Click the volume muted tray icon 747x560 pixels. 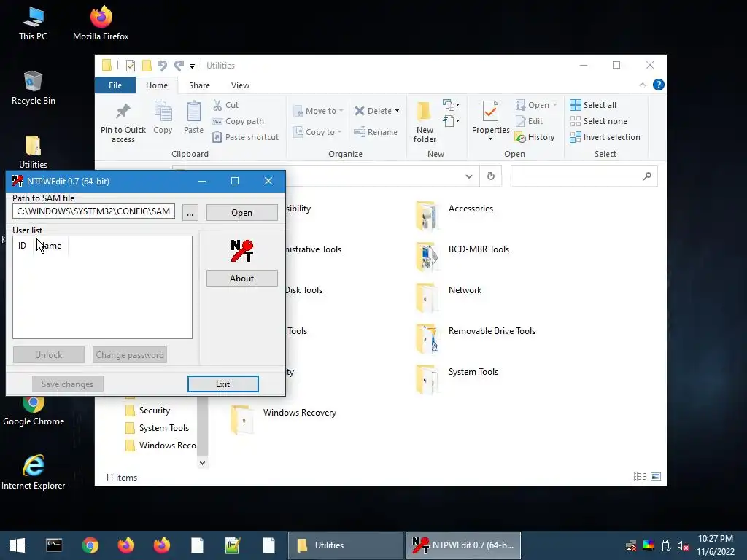pos(683,545)
